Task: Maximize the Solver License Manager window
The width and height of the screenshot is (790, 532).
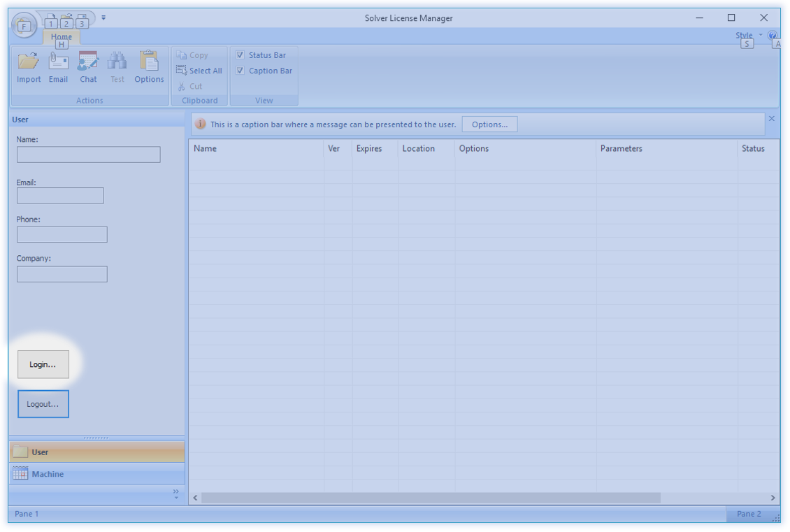Action: click(x=731, y=17)
